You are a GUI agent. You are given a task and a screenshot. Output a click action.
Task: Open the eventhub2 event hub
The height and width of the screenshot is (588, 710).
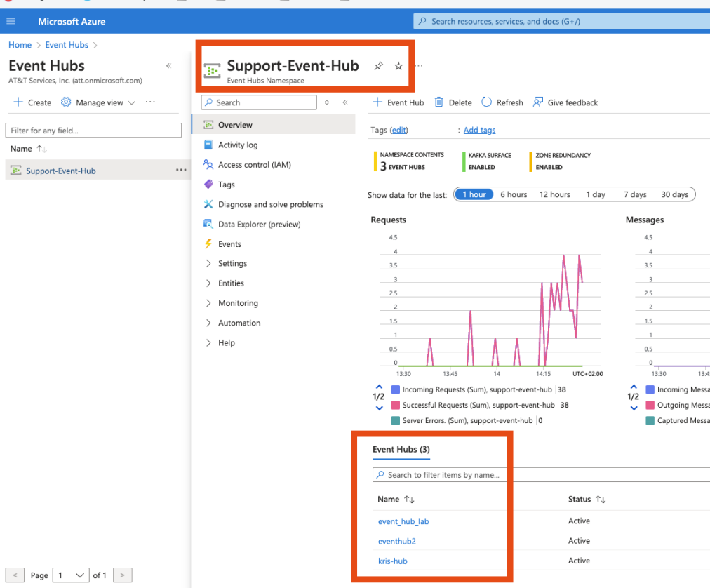(396, 542)
